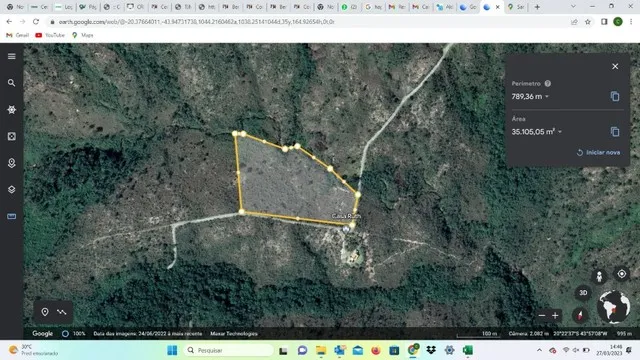Reload the Google Earth page
The width and height of the screenshot is (640, 360).
click(x=36, y=22)
